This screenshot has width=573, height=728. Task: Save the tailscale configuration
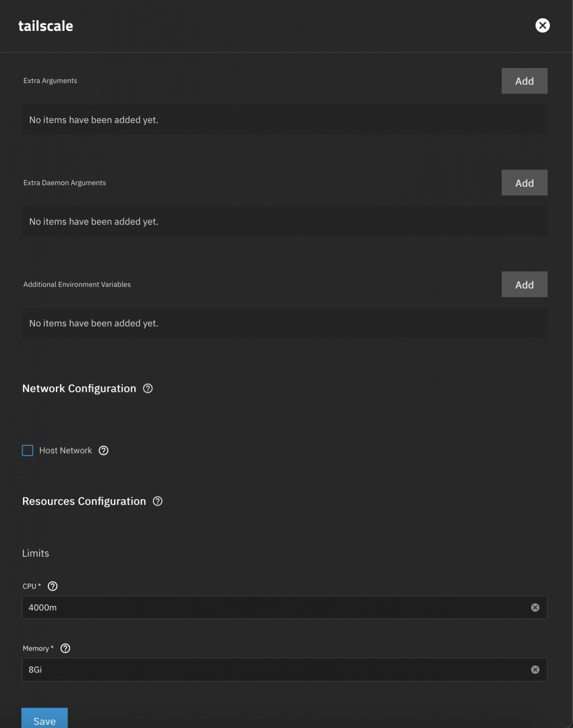tap(44, 718)
